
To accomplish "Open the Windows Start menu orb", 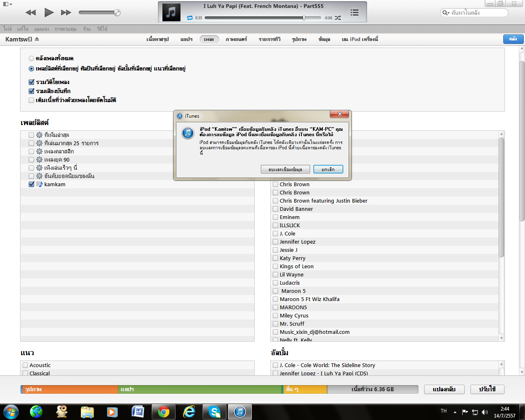I will (11, 411).
